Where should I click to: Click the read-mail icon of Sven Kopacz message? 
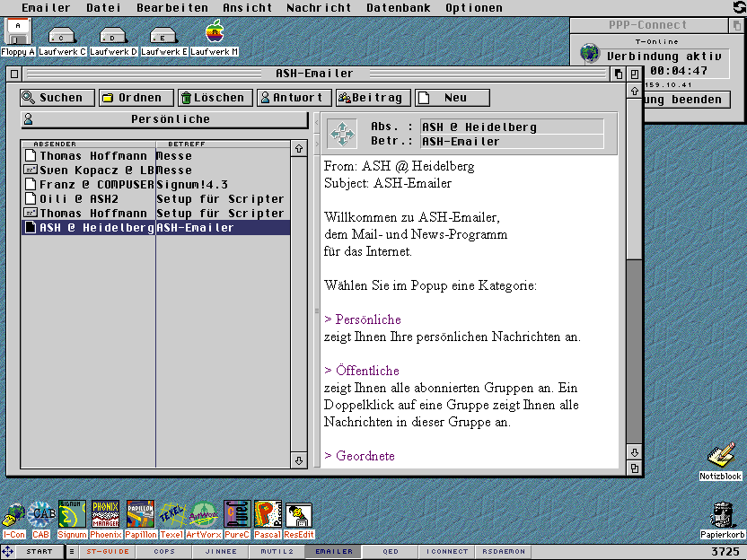click(31, 170)
